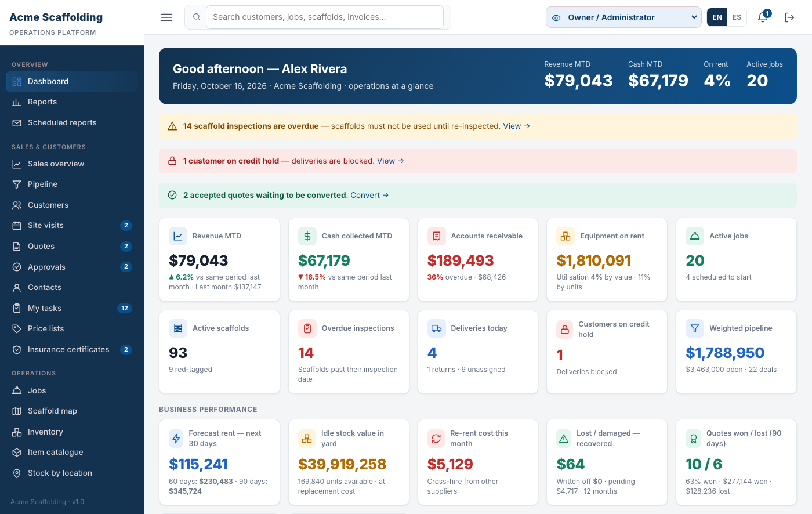Click the $1,788,950 weighted pipeline value
The width and height of the screenshot is (812, 514).
point(725,353)
